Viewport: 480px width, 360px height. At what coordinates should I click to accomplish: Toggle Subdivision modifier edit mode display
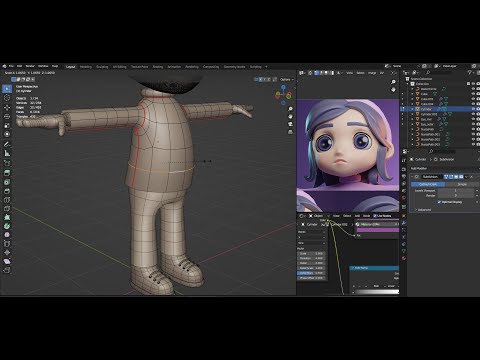coord(451,177)
